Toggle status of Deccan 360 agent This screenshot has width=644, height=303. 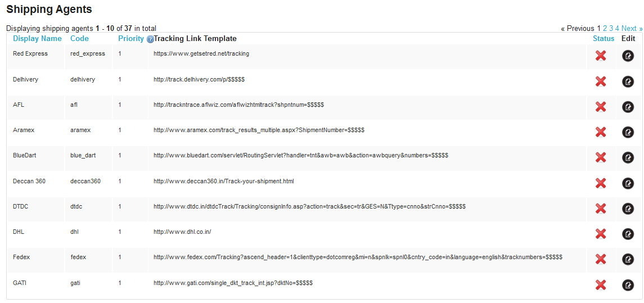[x=601, y=183]
